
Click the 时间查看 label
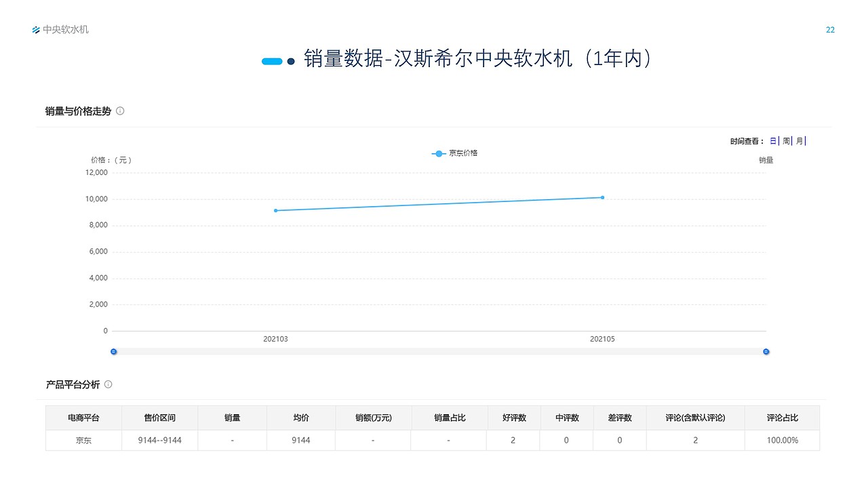pyautogui.click(x=747, y=141)
